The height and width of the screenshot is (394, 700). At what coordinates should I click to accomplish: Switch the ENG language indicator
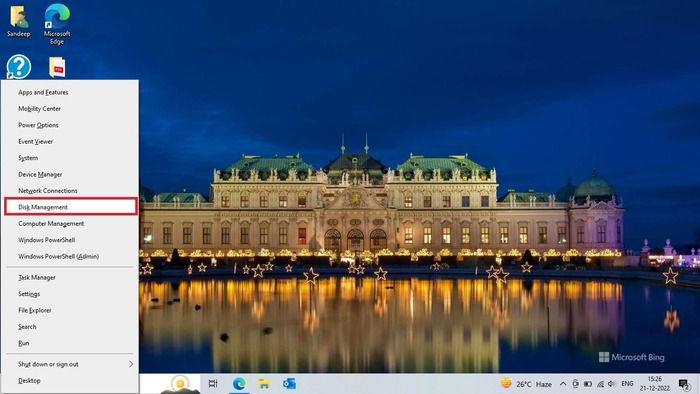point(627,384)
